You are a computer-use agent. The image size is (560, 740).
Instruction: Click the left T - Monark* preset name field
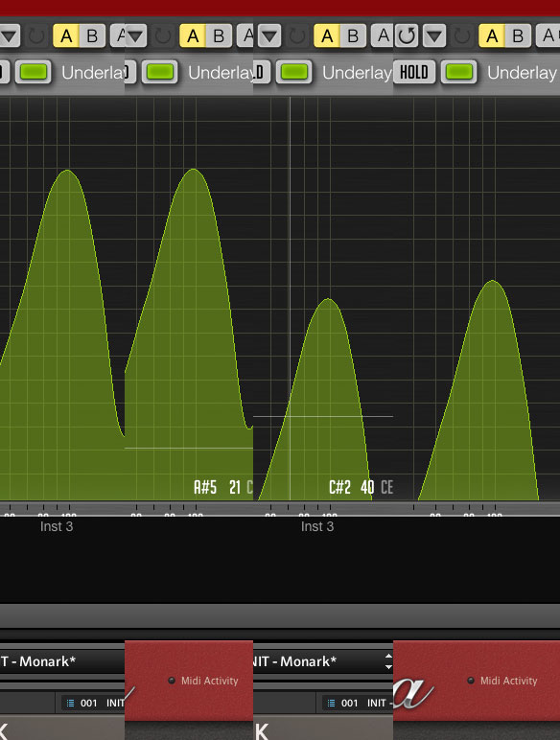click(62, 661)
